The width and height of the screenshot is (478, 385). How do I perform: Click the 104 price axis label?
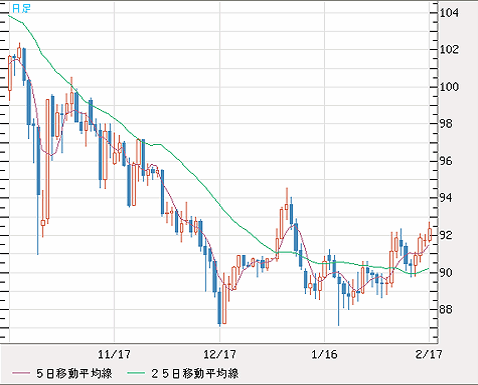coord(449,13)
